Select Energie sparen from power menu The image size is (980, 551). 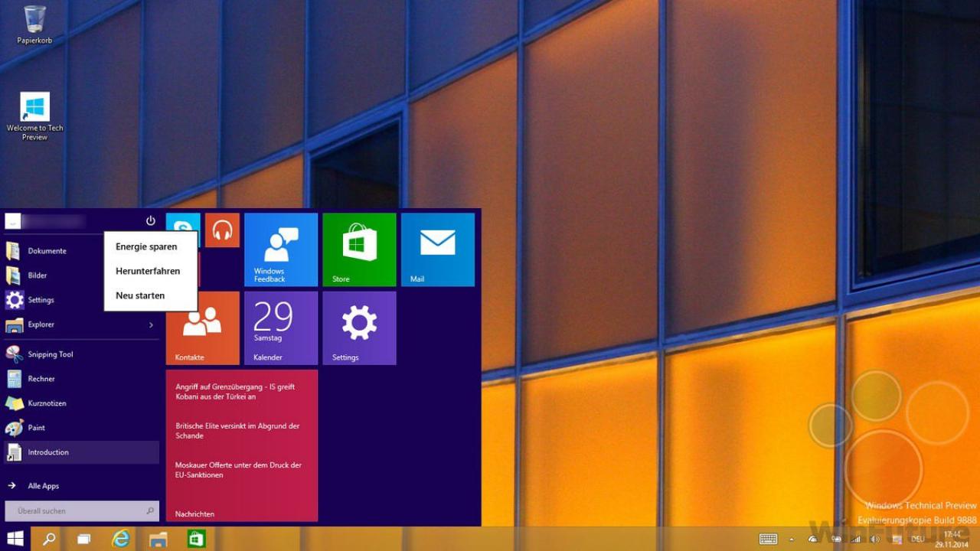tap(151, 246)
